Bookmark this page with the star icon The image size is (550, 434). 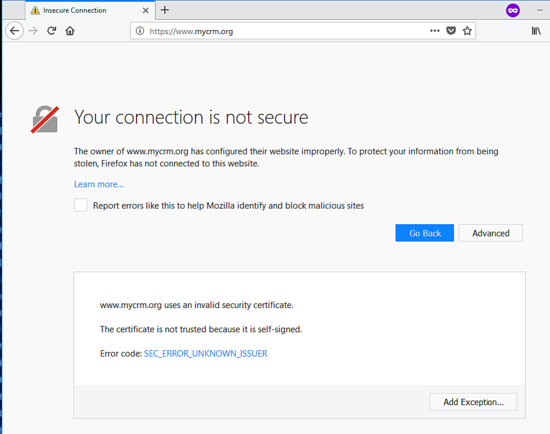pyautogui.click(x=467, y=31)
